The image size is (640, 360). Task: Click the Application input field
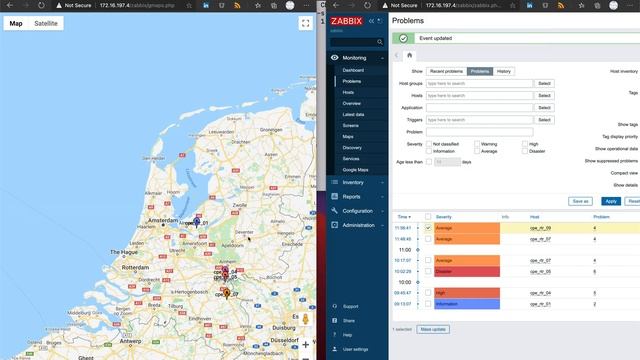click(480, 108)
